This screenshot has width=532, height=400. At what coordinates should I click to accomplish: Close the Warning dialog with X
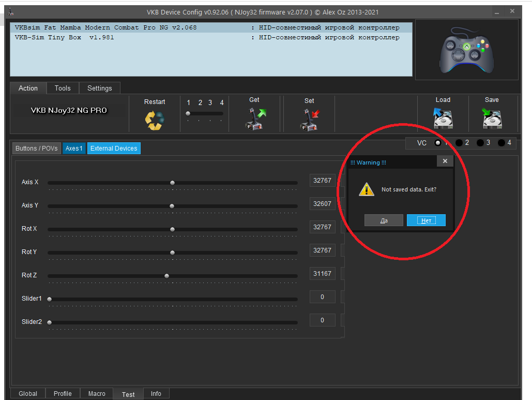pos(445,161)
